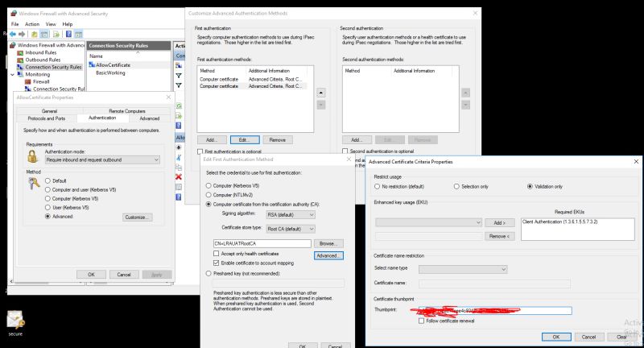Click the first filter funnel icon in Actions
This screenshot has height=348, width=644.
[x=179, y=76]
